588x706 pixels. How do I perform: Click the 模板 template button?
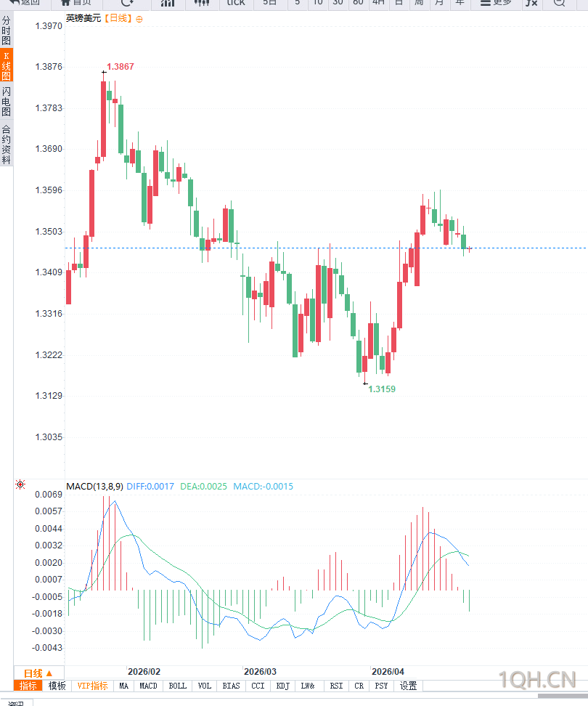(57, 686)
